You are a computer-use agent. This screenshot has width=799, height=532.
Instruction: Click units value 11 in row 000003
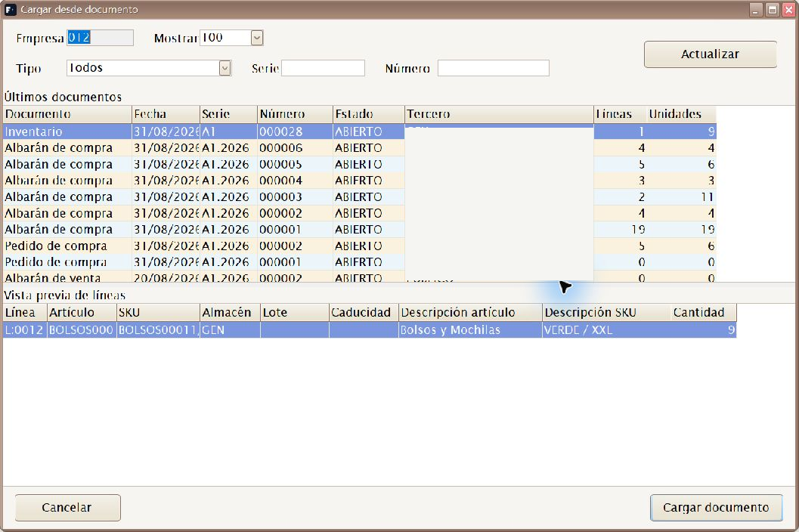pos(681,196)
